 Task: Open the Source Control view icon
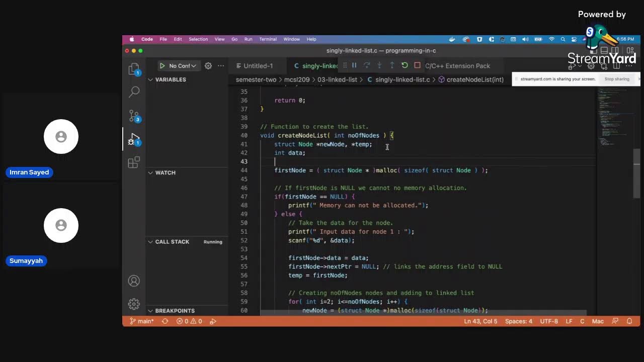pyautogui.click(x=134, y=116)
